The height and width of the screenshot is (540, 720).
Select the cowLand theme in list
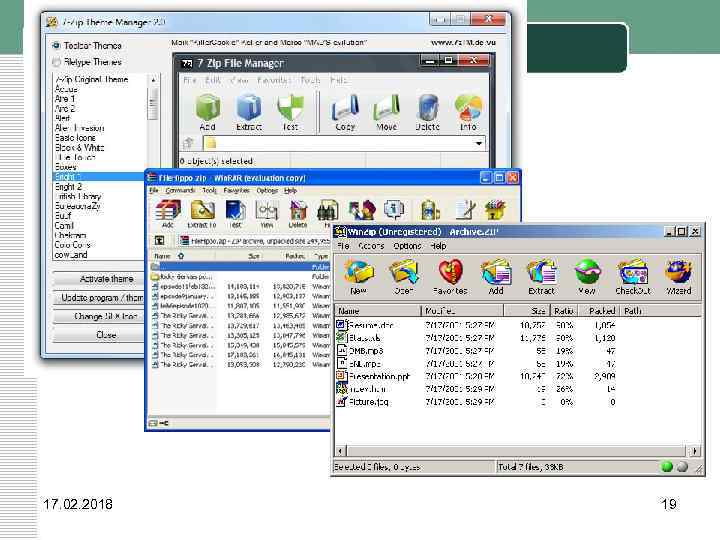point(71,254)
